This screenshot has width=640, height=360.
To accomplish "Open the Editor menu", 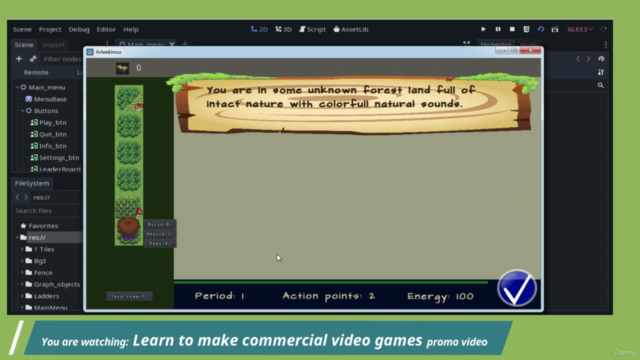I will point(106,29).
